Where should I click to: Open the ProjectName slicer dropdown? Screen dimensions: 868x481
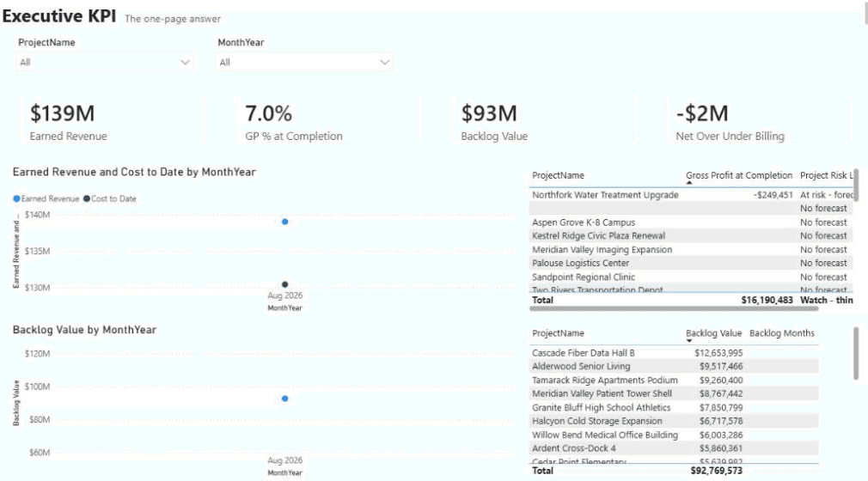coord(105,62)
